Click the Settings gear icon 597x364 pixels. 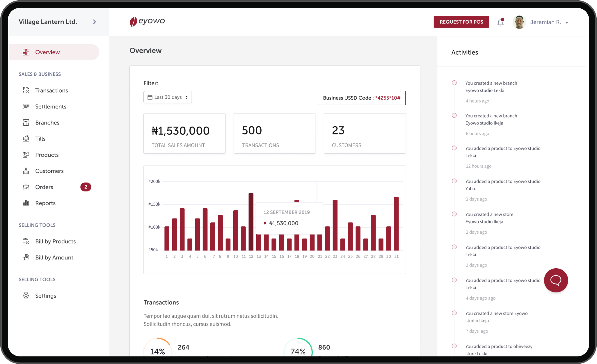click(26, 296)
